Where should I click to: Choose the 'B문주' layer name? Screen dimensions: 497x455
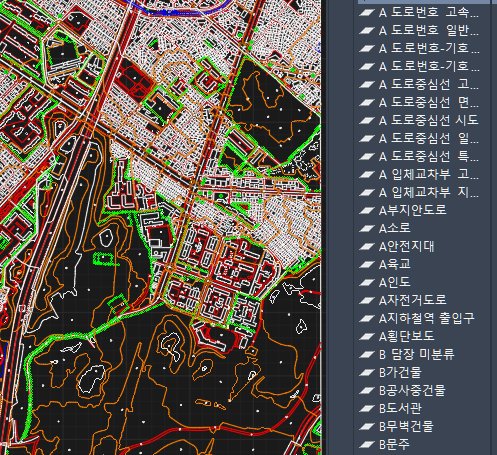tap(394, 445)
